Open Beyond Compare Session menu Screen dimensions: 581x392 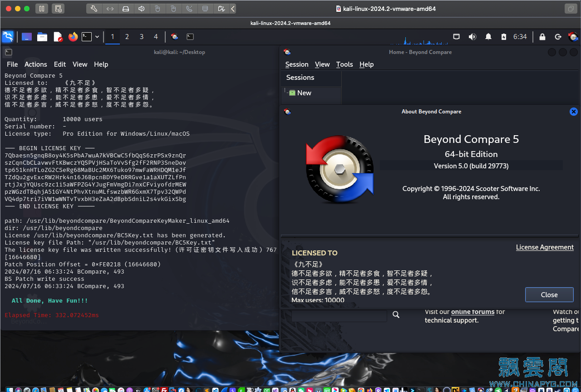pyautogui.click(x=297, y=64)
